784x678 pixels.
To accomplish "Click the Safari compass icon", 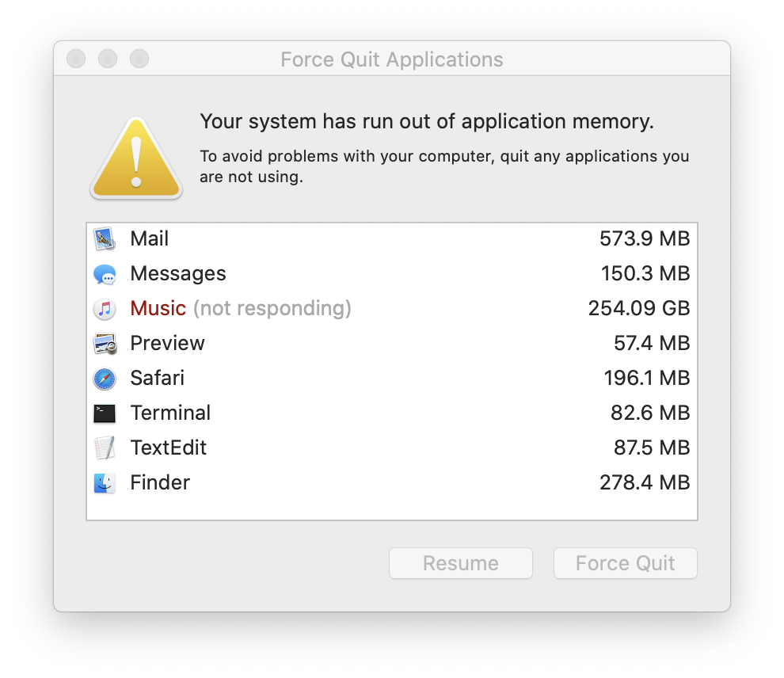I will 105,379.
